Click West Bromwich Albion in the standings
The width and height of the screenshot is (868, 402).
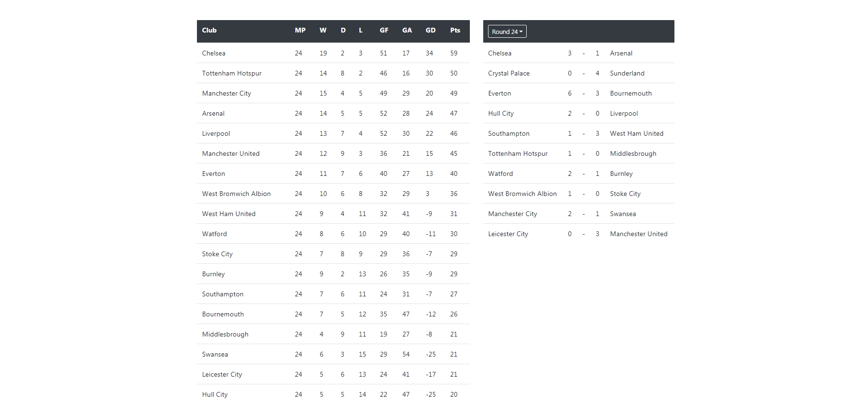click(236, 194)
